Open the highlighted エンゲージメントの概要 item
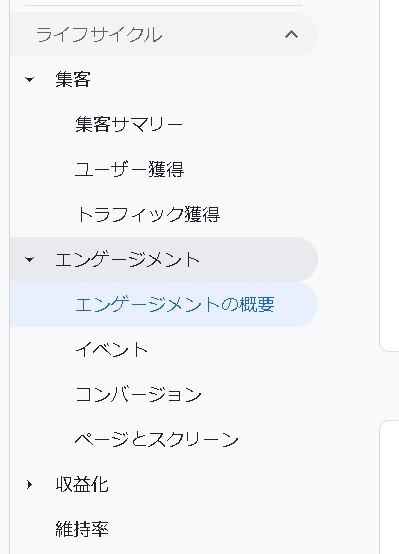 pos(164,304)
